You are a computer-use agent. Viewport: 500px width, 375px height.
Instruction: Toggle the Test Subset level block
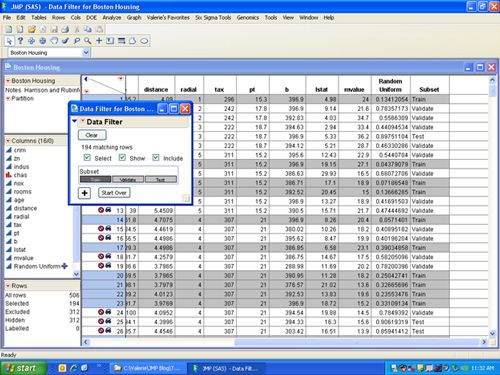click(x=161, y=179)
